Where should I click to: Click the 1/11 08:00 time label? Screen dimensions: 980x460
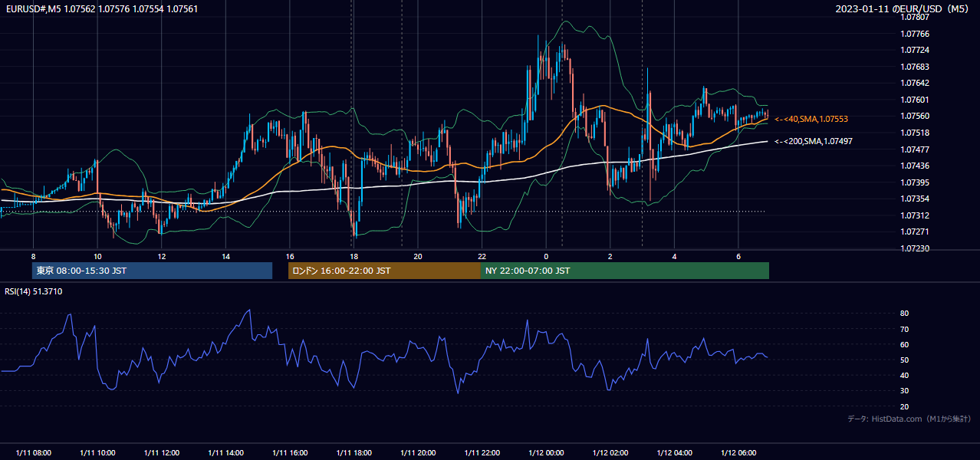pos(33,453)
